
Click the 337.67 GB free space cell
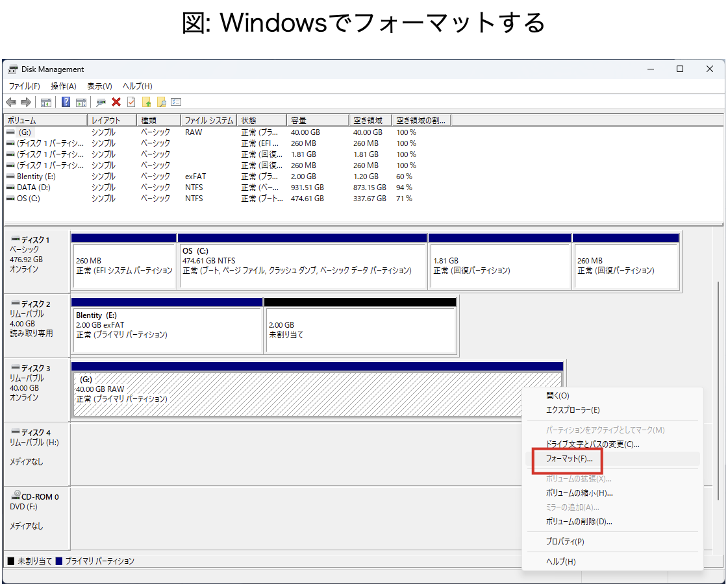pyautogui.click(x=370, y=199)
